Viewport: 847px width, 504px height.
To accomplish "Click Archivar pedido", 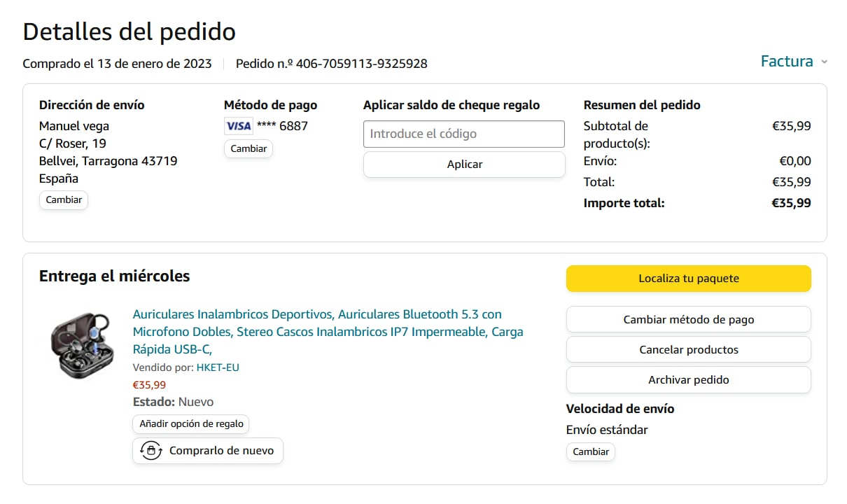I will [688, 379].
